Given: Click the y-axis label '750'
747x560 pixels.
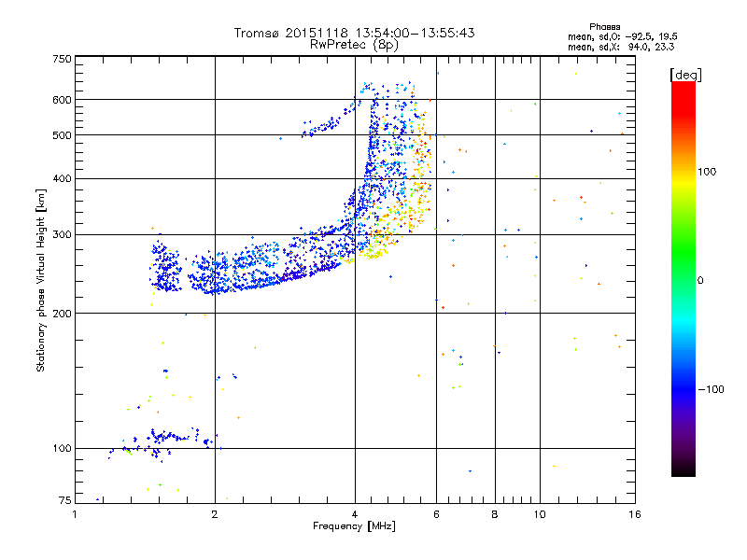Looking at the screenshot, I should point(62,59).
